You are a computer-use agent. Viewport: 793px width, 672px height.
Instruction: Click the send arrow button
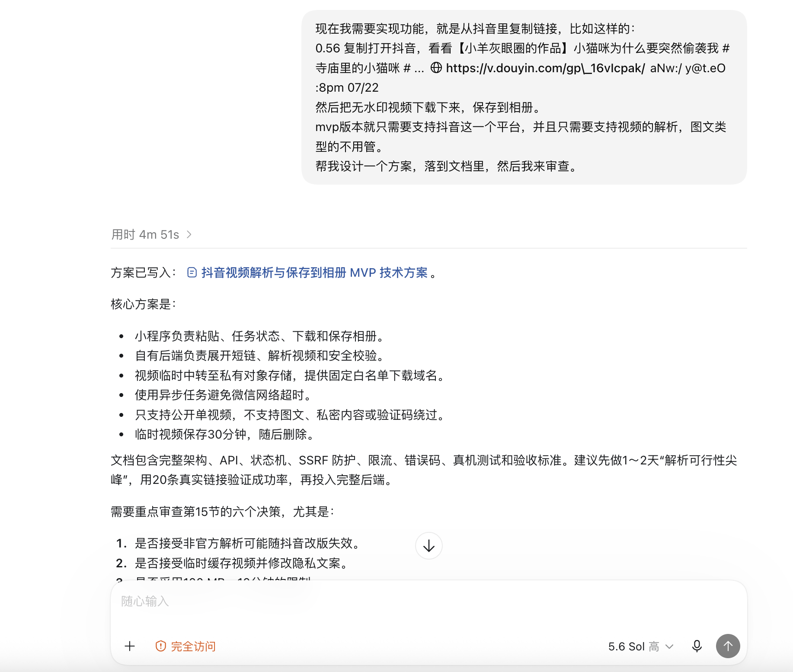(728, 646)
